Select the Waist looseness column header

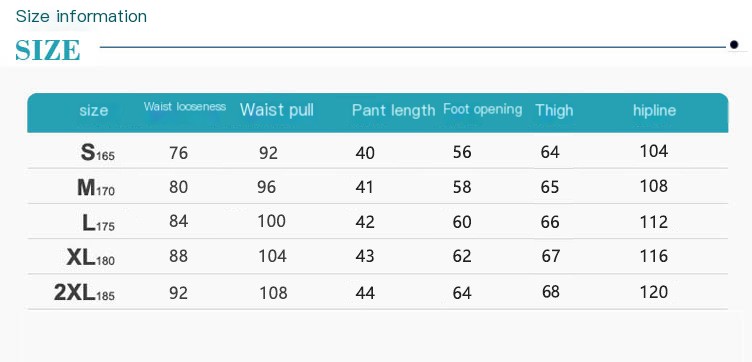(185, 106)
